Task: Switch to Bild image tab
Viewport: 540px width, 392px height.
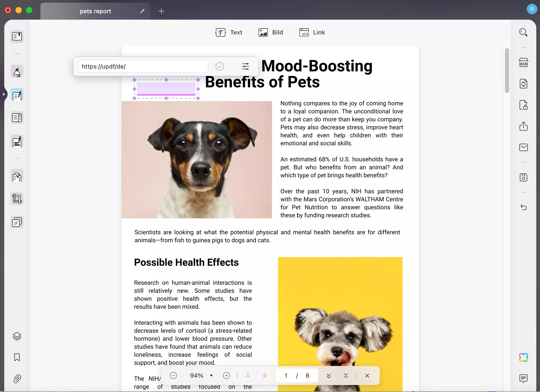Action: pyautogui.click(x=271, y=32)
